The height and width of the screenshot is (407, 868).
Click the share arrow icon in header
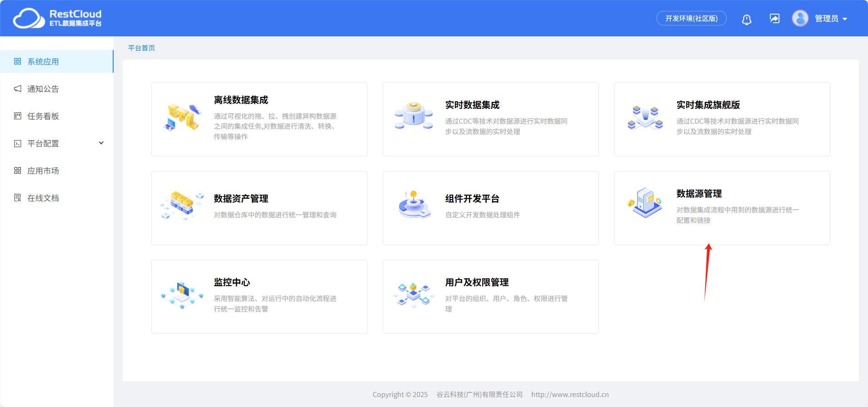point(775,19)
